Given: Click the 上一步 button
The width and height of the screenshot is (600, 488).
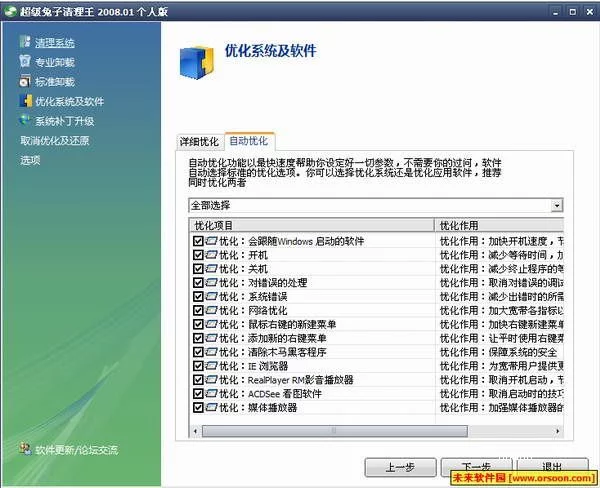Looking at the screenshot, I should [397, 467].
